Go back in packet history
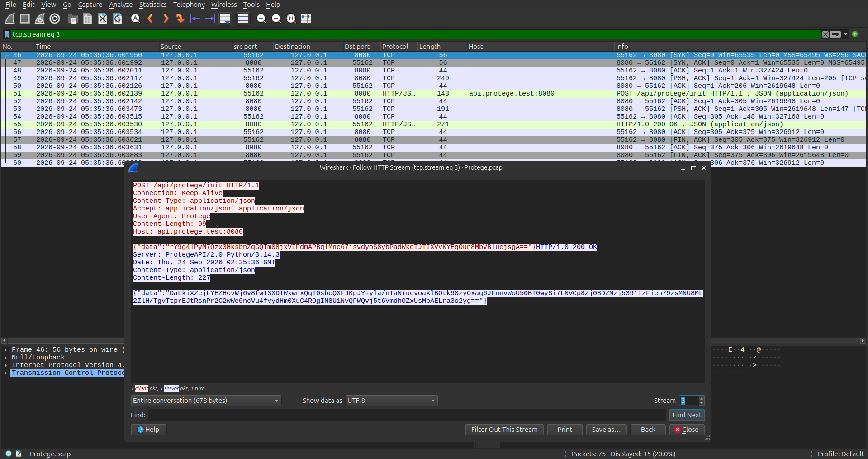Screen dimensions: 868x459 click(150, 19)
